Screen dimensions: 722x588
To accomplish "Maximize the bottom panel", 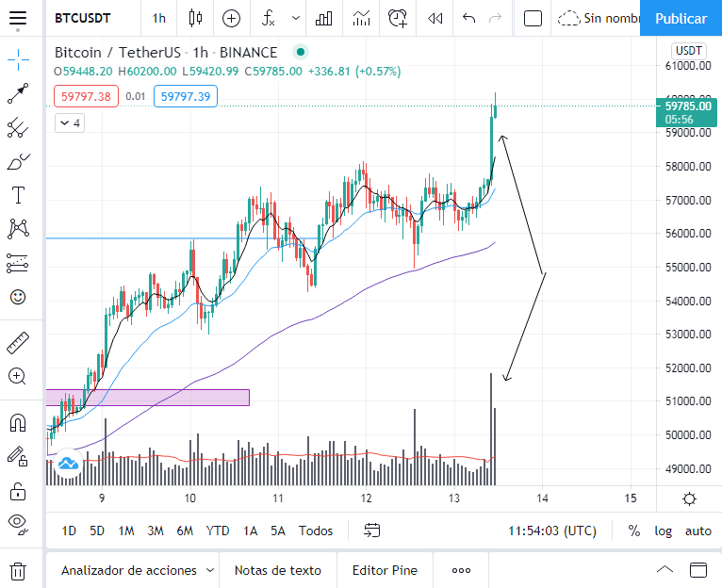I will click(x=698, y=570).
